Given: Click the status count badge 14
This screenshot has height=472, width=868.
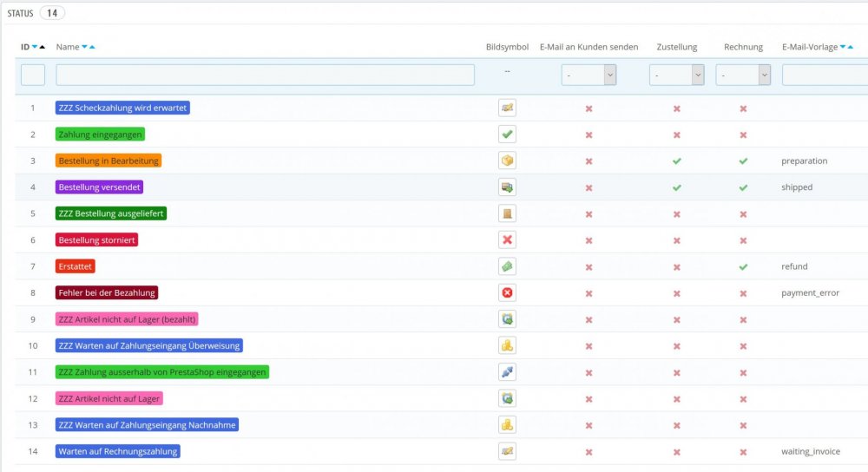Looking at the screenshot, I should point(52,13).
